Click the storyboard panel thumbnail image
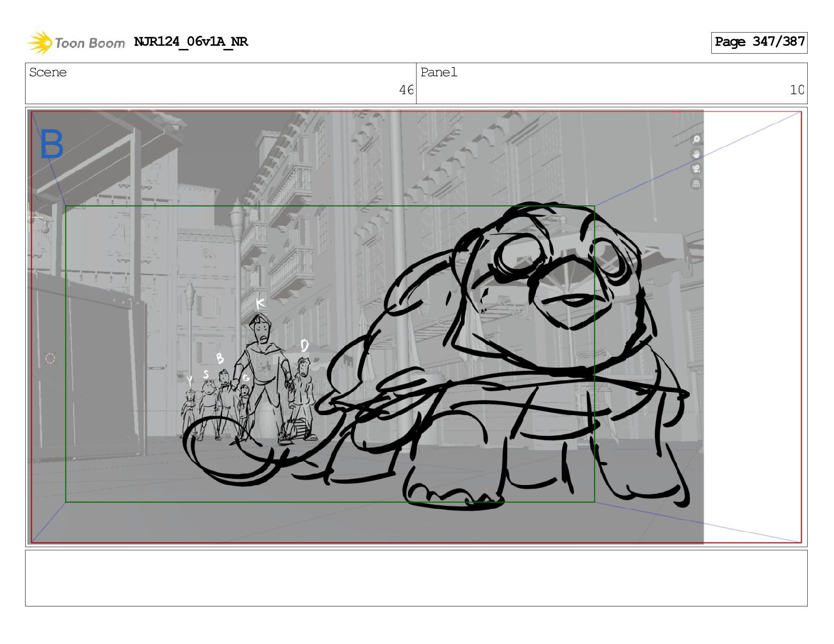 coord(416,327)
